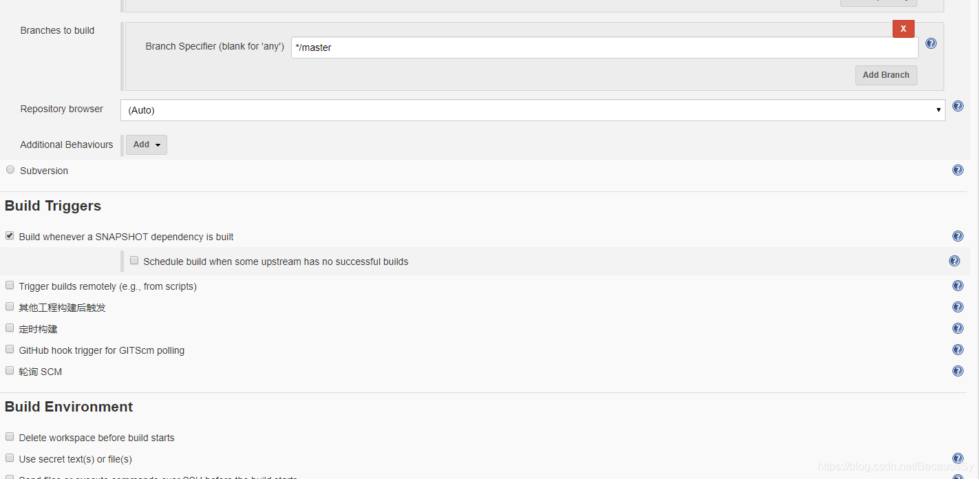This screenshot has height=479, width=980.
Task: Show help for 其他工程构建后触发 option
Action: pyautogui.click(x=958, y=307)
